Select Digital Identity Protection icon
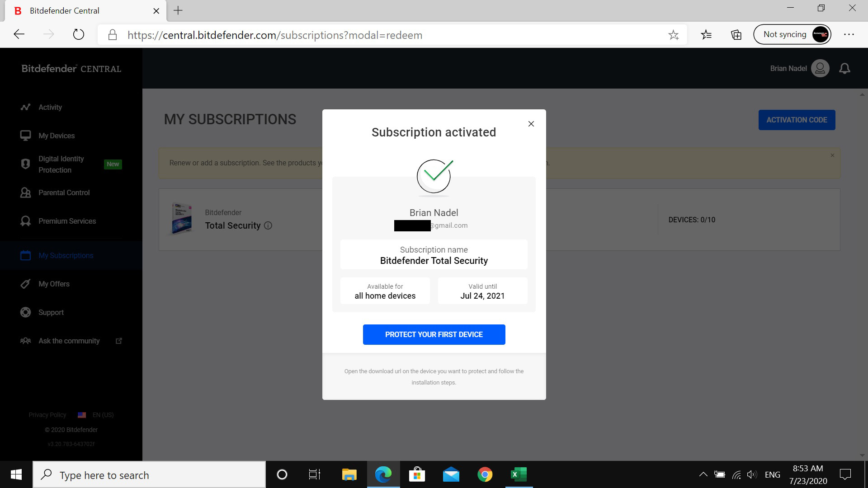The image size is (868, 488). click(25, 164)
